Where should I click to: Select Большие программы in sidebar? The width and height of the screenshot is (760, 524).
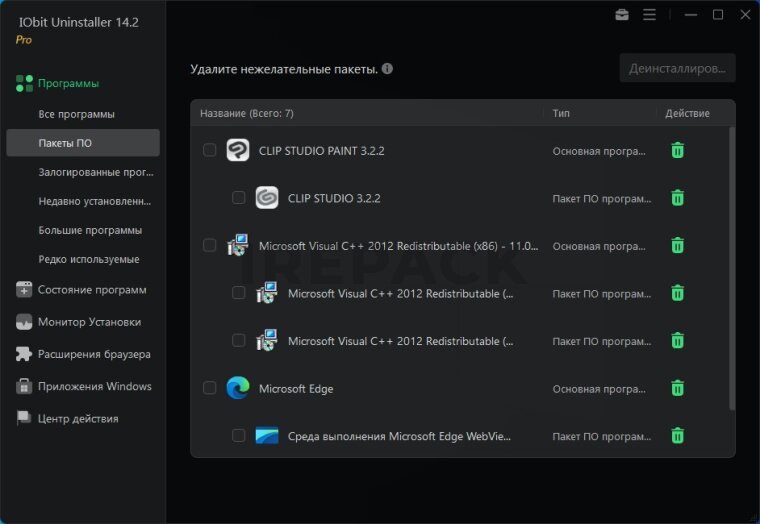click(x=90, y=230)
